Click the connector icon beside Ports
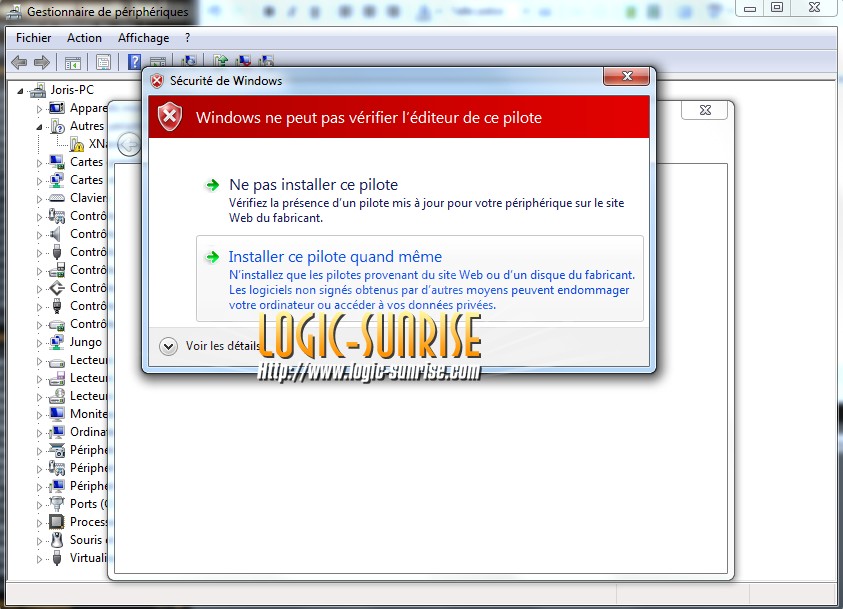 (x=56, y=504)
